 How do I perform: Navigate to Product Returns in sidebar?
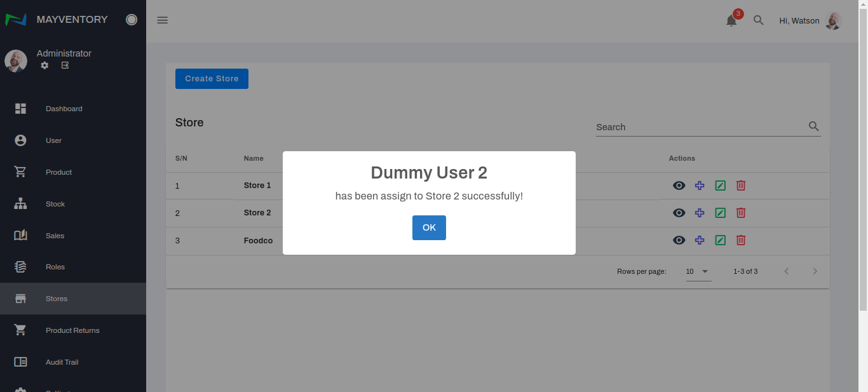pyautogui.click(x=72, y=330)
